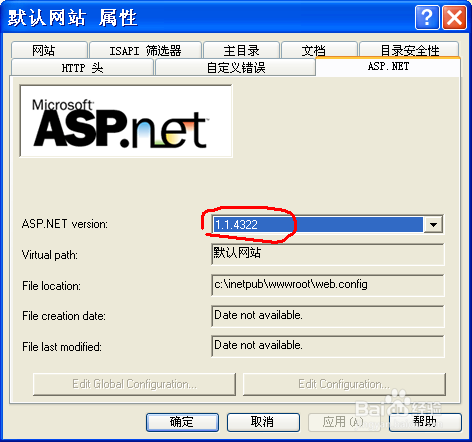
Task: Click the help question mark icon
Action: (427, 17)
